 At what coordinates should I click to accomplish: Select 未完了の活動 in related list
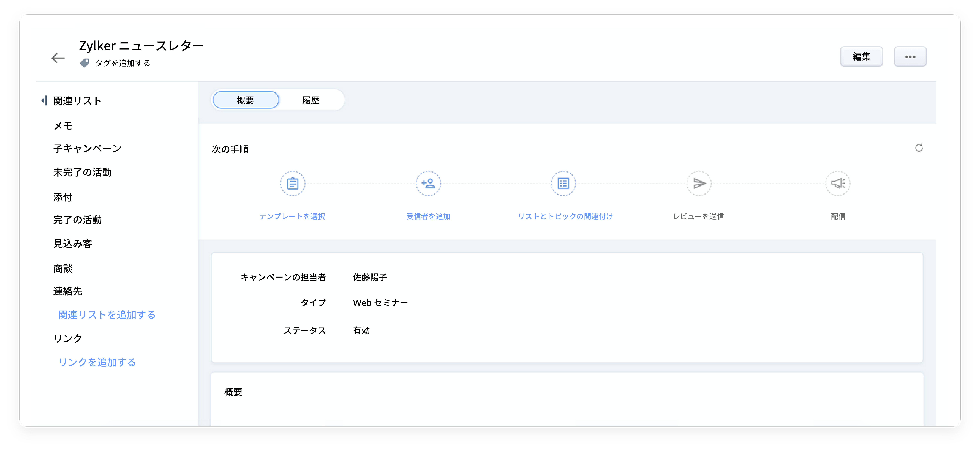83,173
